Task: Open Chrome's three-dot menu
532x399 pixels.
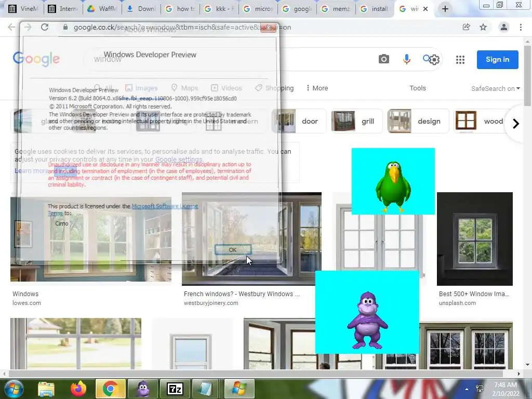Action: tap(521, 27)
